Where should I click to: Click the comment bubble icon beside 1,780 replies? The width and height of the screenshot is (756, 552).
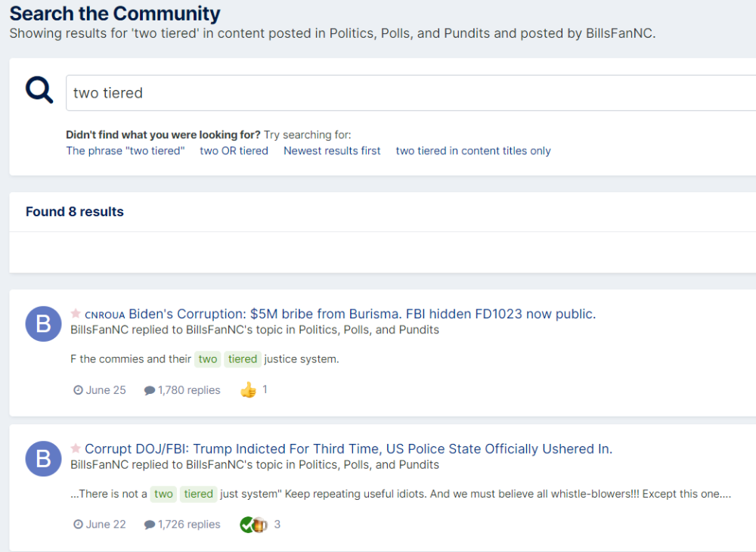click(x=150, y=390)
